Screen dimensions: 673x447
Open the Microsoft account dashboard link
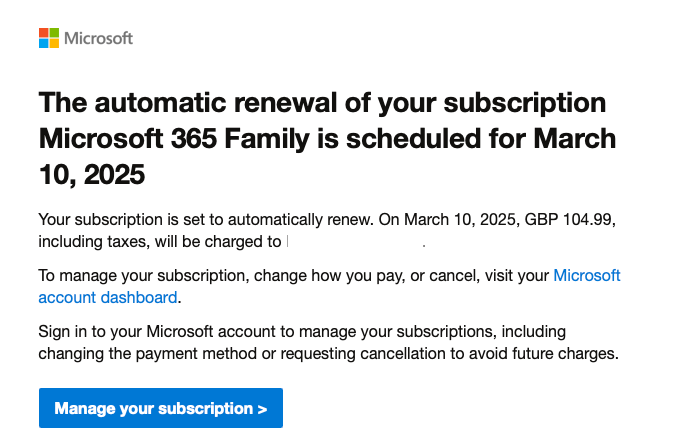(329, 286)
